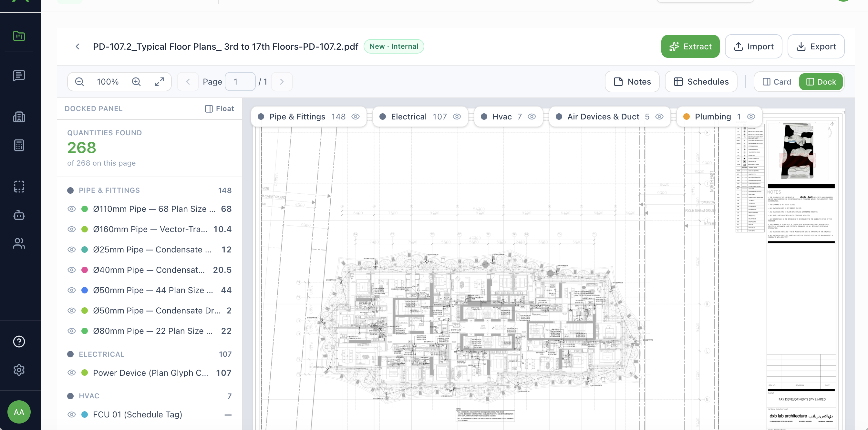Hide the Ø25mm Pipe row
The image size is (868, 430).
pyautogui.click(x=71, y=250)
